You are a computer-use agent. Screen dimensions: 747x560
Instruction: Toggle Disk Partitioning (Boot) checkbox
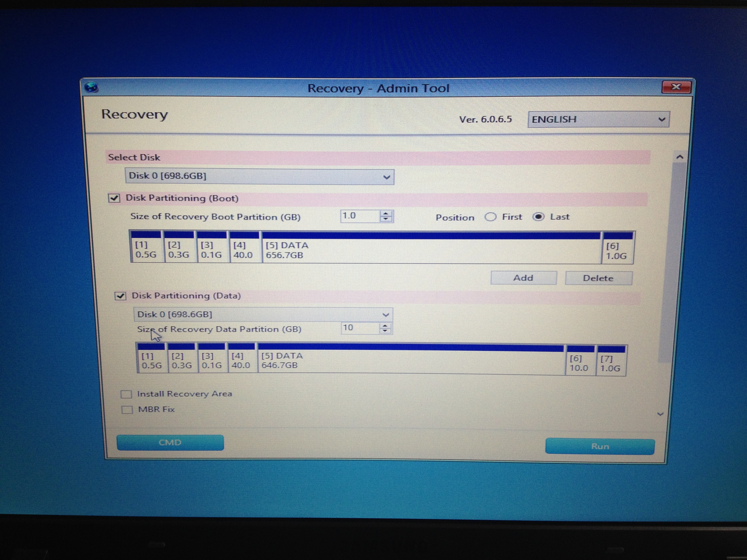[x=114, y=198]
